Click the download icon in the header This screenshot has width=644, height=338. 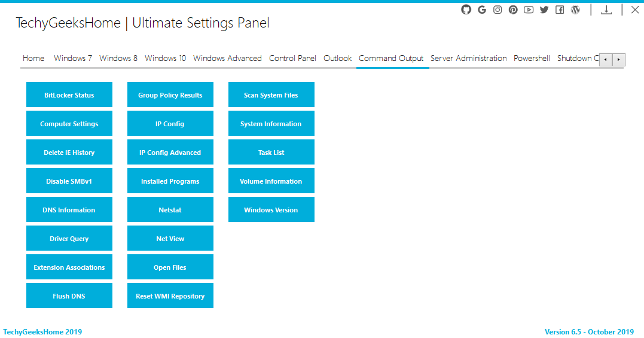(x=606, y=10)
